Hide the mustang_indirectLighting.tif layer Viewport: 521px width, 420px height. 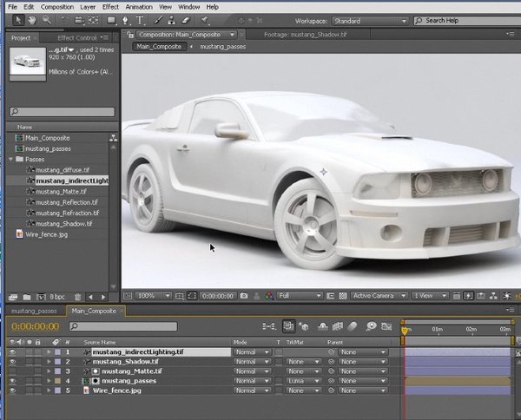coord(12,353)
